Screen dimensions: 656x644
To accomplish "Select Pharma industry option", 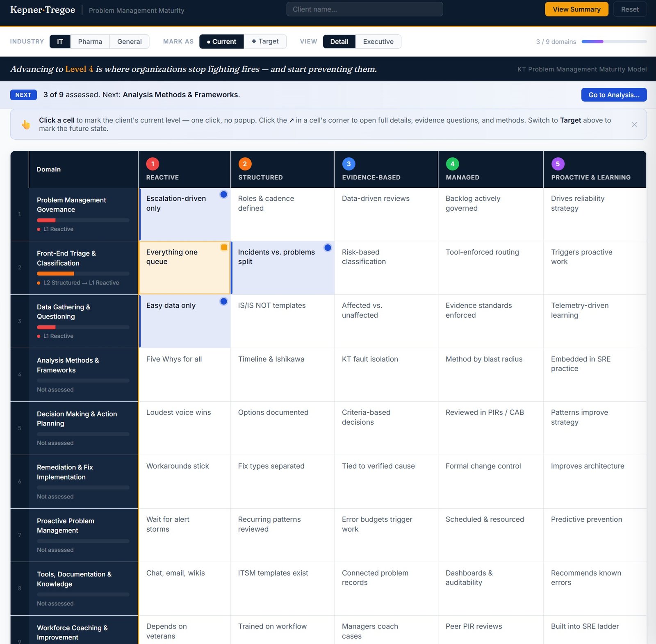I will point(90,41).
